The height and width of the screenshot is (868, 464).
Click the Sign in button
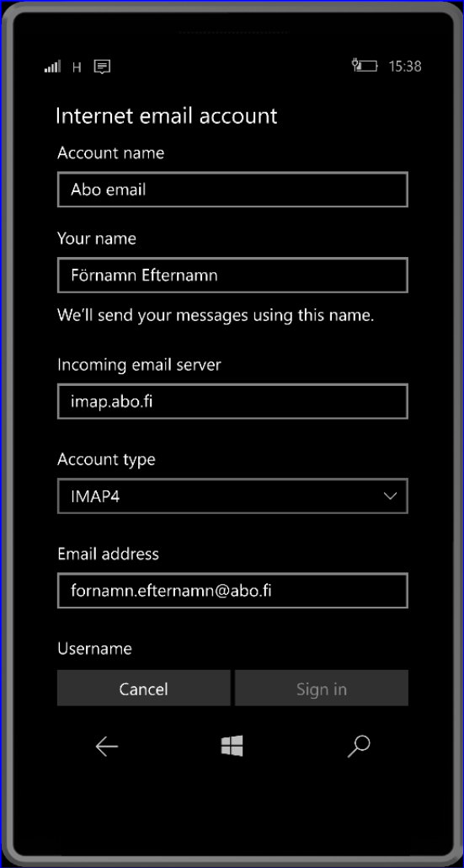(322, 689)
